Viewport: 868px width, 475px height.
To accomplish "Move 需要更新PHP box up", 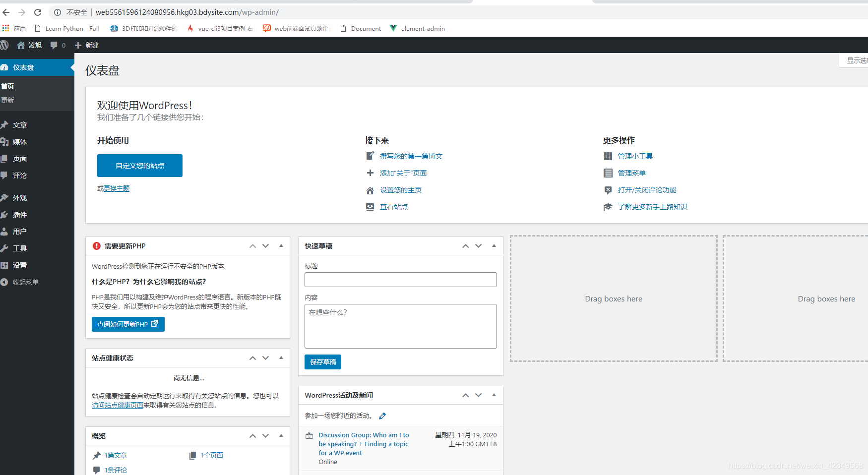I will point(253,246).
